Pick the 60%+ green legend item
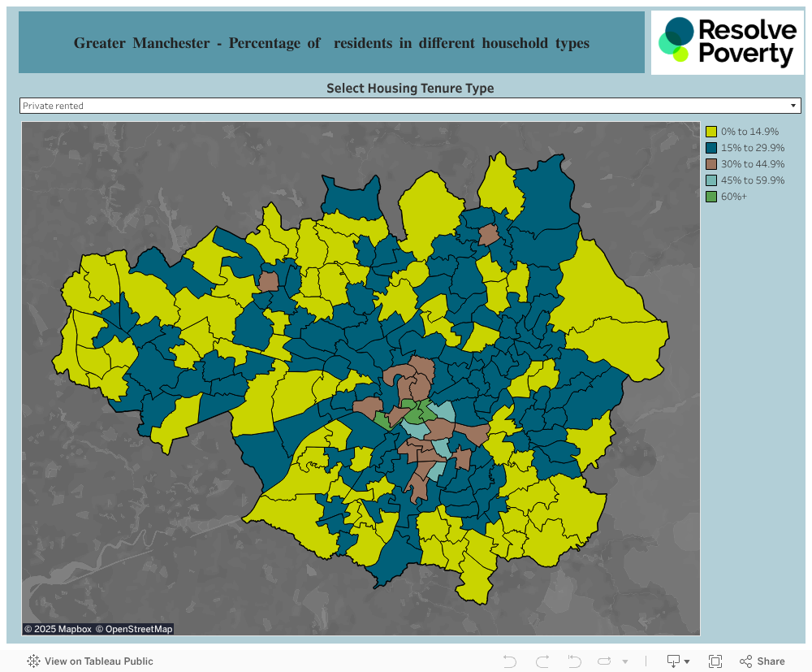 point(711,197)
